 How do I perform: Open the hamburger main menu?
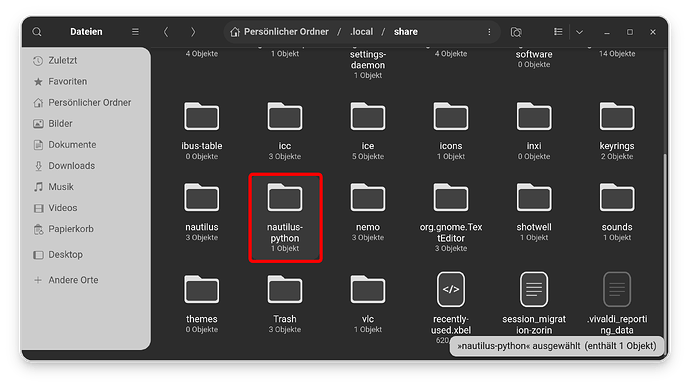coord(135,32)
